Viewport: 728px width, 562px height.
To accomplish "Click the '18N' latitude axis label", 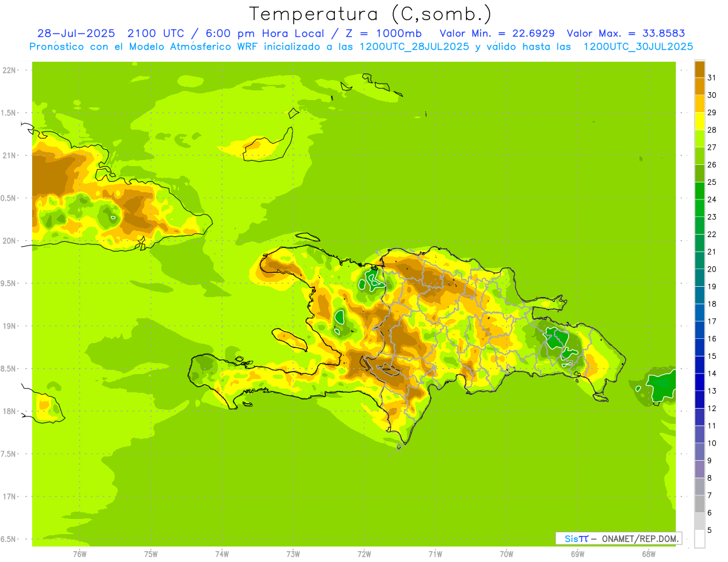I will coord(9,411).
